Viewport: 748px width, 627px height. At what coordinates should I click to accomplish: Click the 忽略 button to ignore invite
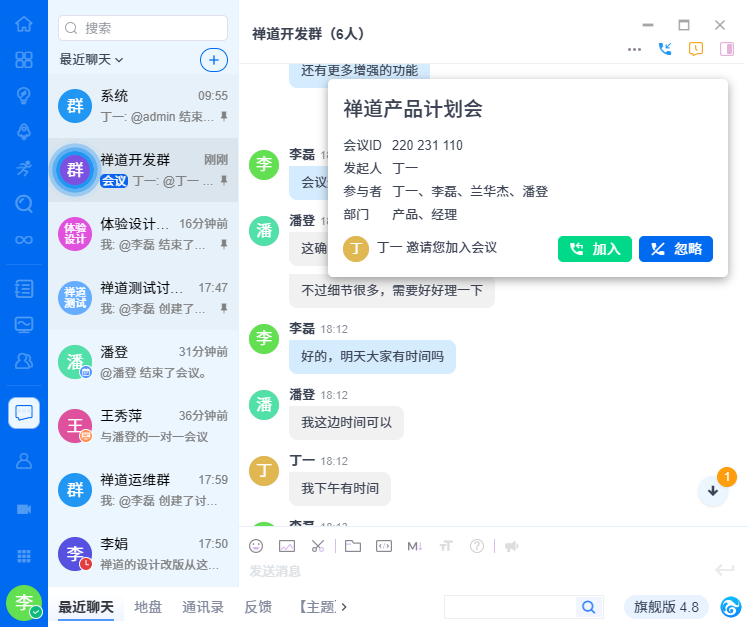[x=676, y=249]
